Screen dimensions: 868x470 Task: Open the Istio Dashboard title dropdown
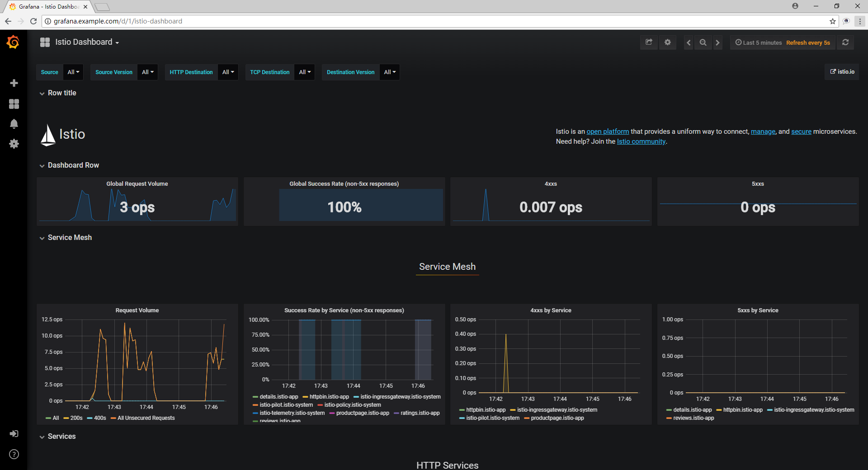pos(87,42)
